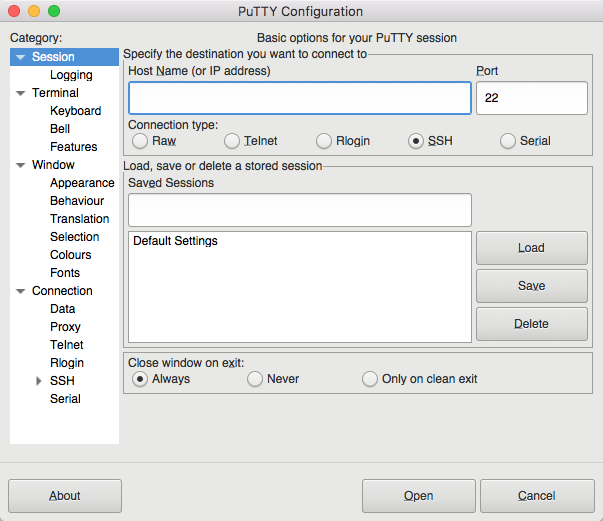This screenshot has width=603, height=521.
Task: Click the About button
Action: (65, 496)
